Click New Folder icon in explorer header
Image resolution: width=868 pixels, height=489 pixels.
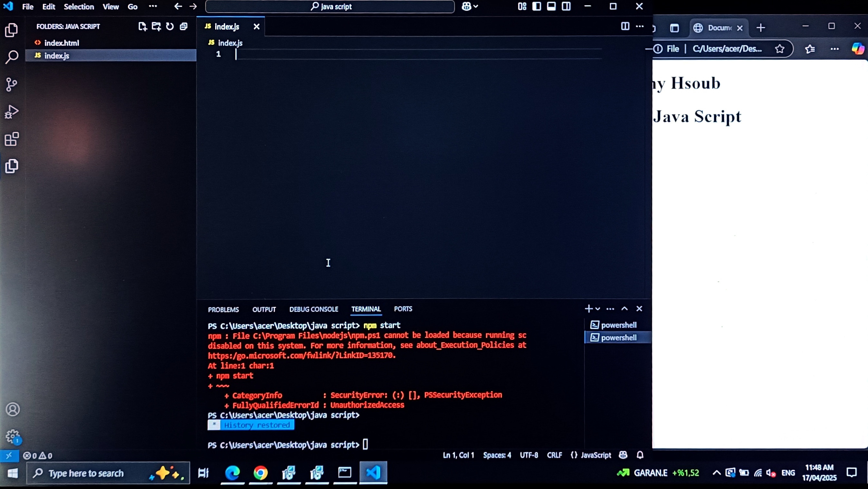pos(156,26)
